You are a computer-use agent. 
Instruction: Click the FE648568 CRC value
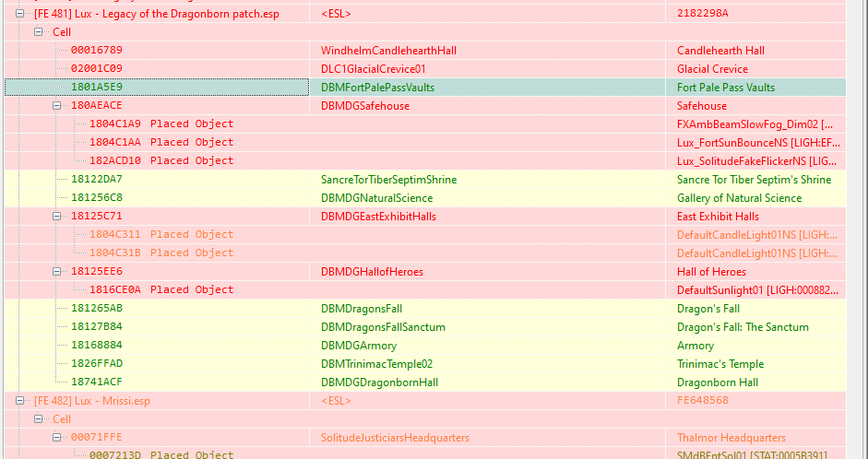pyautogui.click(x=703, y=400)
